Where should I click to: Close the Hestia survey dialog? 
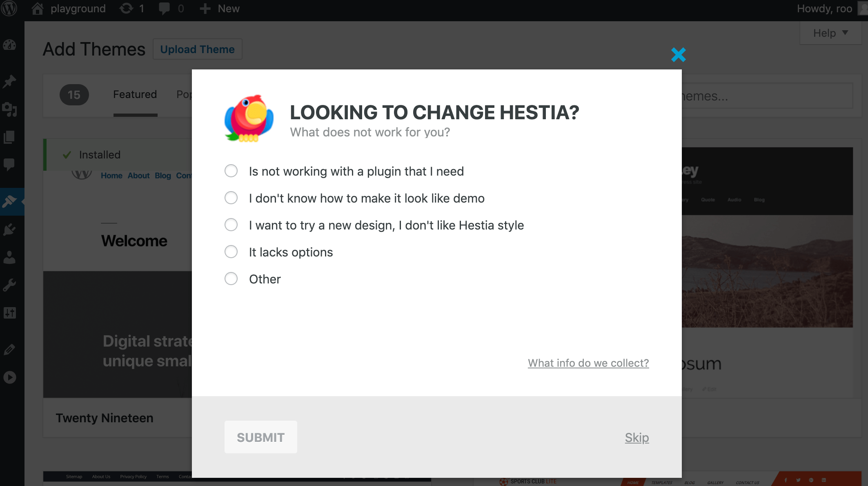tap(678, 55)
